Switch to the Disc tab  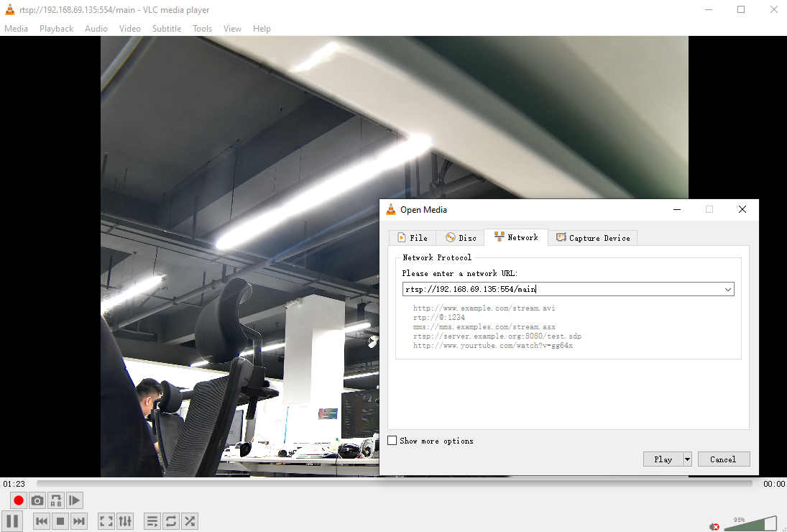(x=460, y=238)
